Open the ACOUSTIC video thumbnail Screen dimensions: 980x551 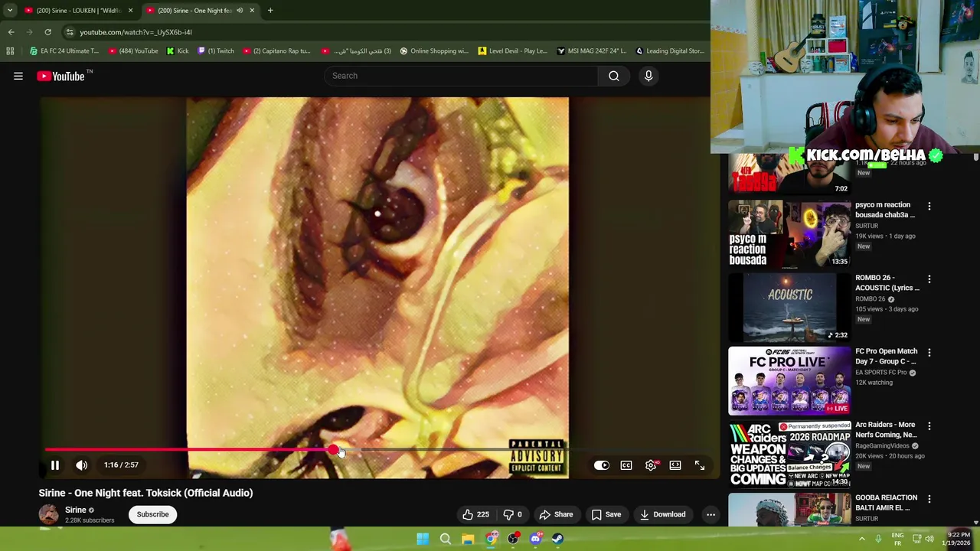789,307
